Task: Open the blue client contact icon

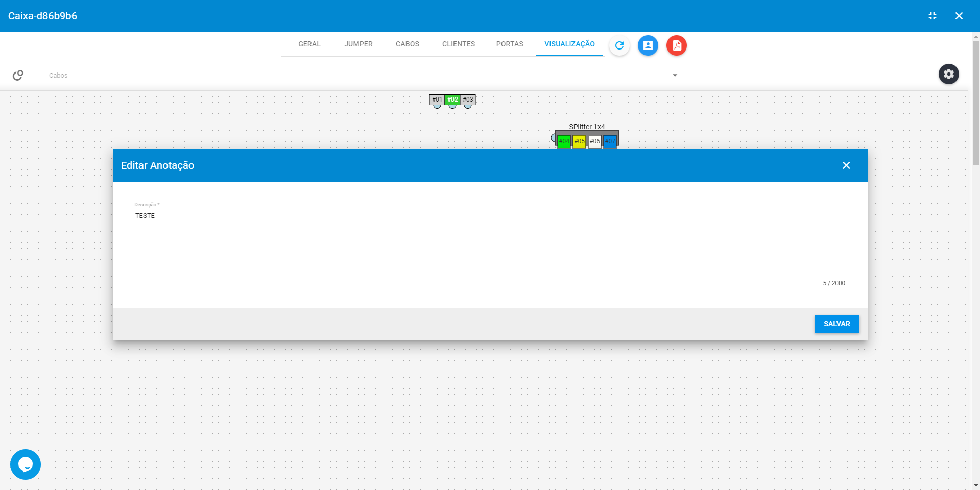Action: [x=648, y=45]
